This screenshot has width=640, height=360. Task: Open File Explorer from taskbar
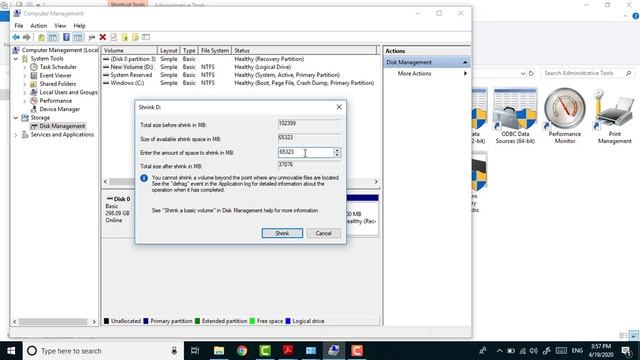(219, 351)
